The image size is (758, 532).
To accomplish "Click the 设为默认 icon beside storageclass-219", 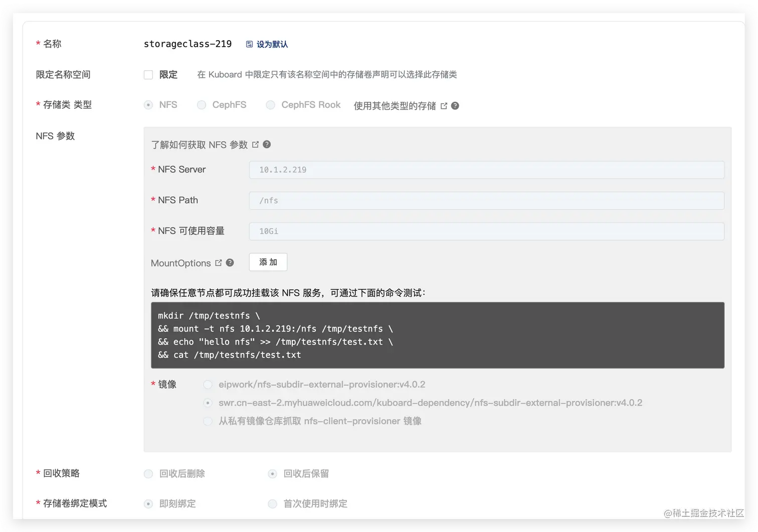I will (x=249, y=44).
